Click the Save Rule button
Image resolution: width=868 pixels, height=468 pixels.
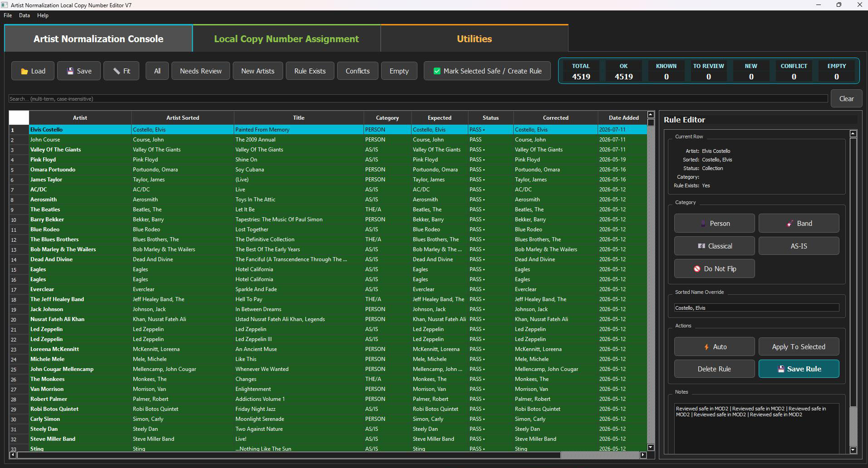[799, 369]
